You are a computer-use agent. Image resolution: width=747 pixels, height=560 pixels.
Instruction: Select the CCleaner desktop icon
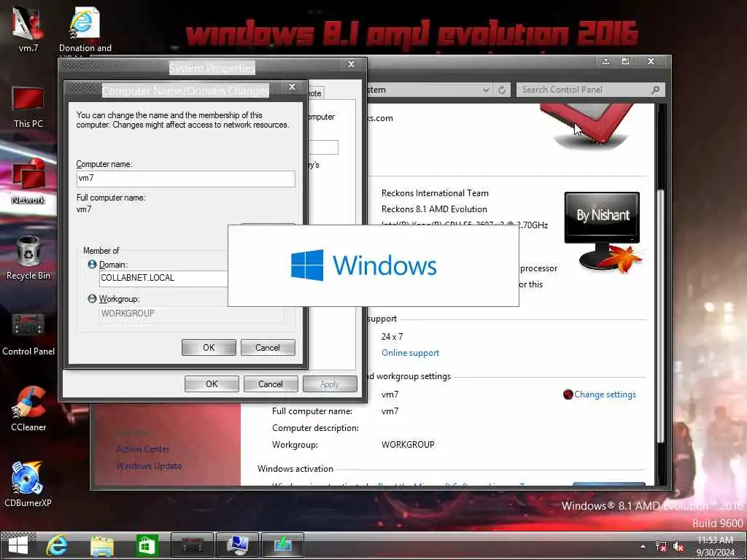click(x=28, y=409)
